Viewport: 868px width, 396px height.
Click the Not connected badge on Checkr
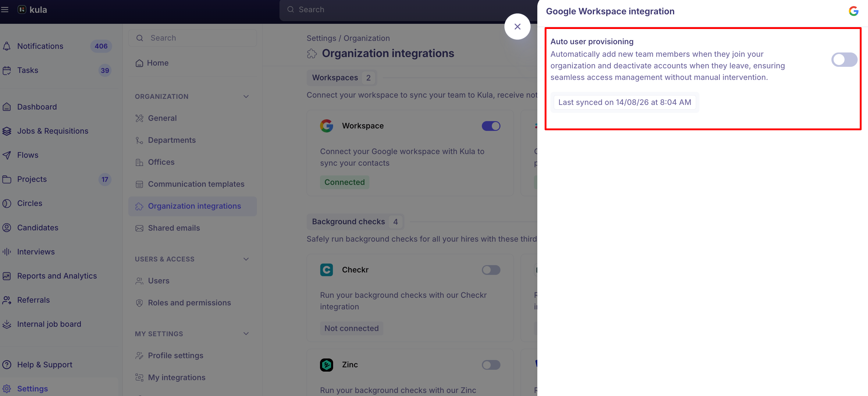(351, 329)
